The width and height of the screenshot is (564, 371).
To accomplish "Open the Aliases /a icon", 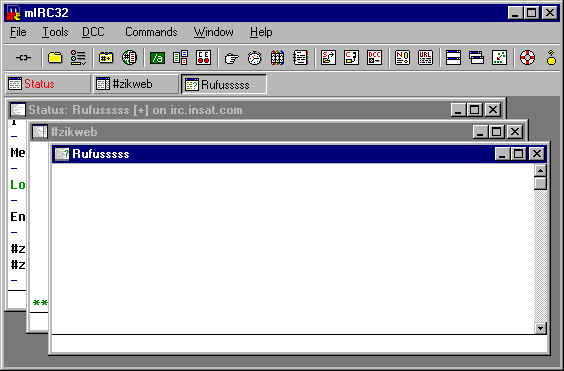I will pyautogui.click(x=157, y=58).
